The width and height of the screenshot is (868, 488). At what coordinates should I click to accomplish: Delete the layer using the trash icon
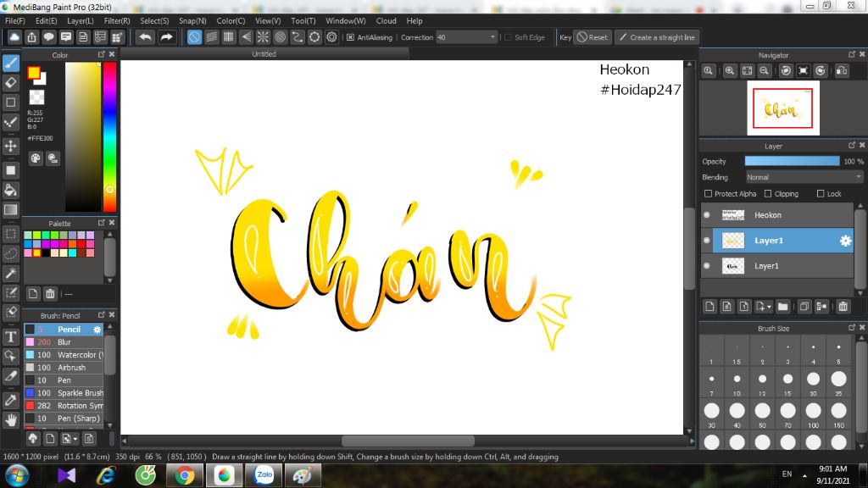tap(843, 307)
